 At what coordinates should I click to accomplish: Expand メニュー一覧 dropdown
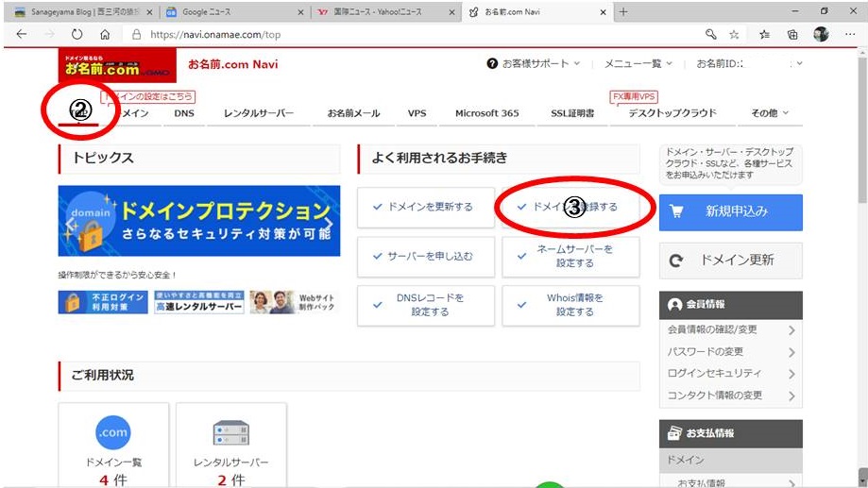click(x=638, y=63)
